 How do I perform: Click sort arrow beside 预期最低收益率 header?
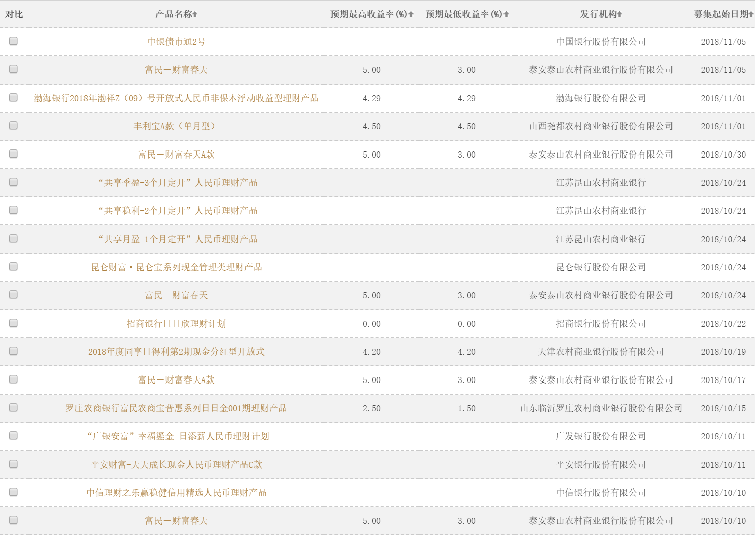tap(506, 15)
